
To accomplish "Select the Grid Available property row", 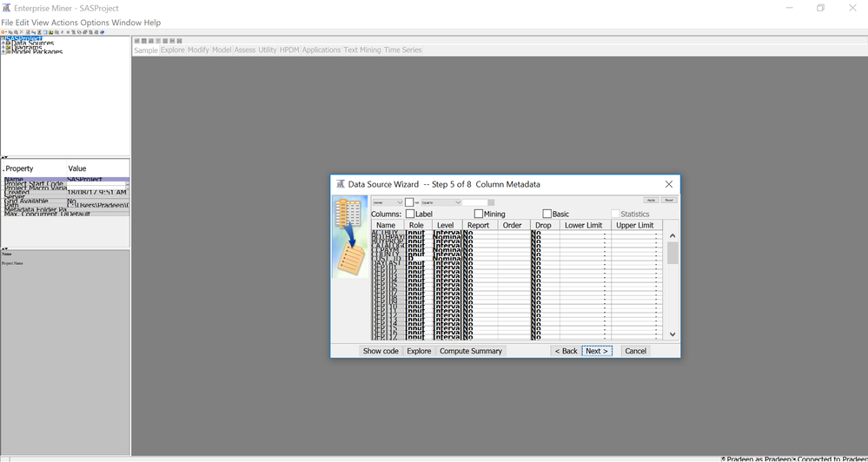I will (x=66, y=201).
